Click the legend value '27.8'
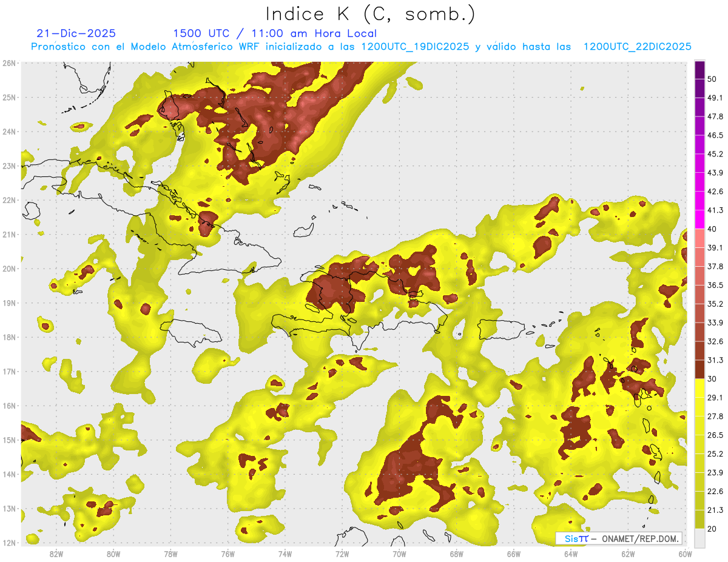Image resolution: width=728 pixels, height=562 pixels. [715, 416]
